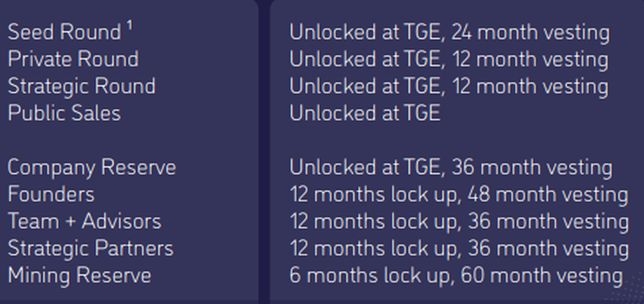Viewport: 644px width, 304px height.
Task: Select Public Sales' Unlocked at TGE text
Action: (365, 114)
